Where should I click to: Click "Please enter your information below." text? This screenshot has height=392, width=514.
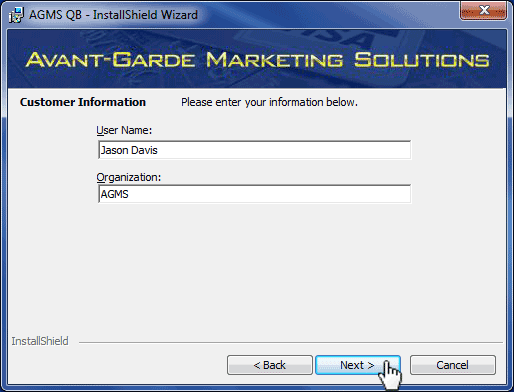269,102
